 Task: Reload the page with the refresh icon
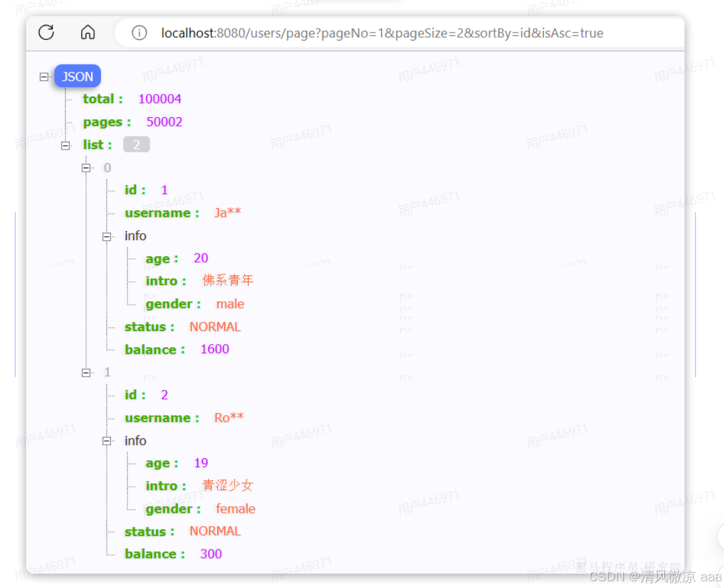tap(46, 33)
